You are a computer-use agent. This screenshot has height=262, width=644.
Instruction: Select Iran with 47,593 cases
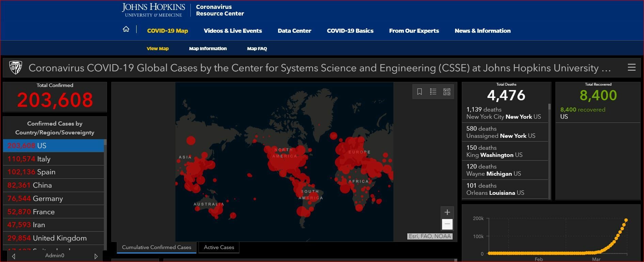click(53, 225)
